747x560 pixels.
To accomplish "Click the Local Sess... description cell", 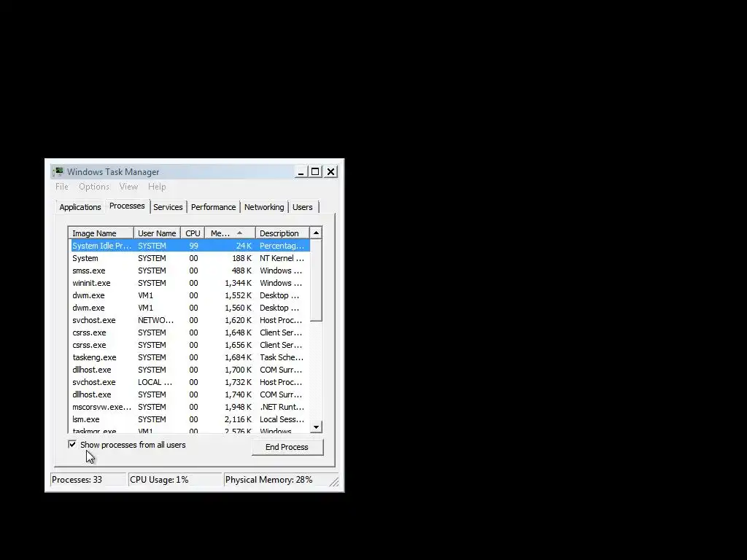I will click(x=282, y=419).
